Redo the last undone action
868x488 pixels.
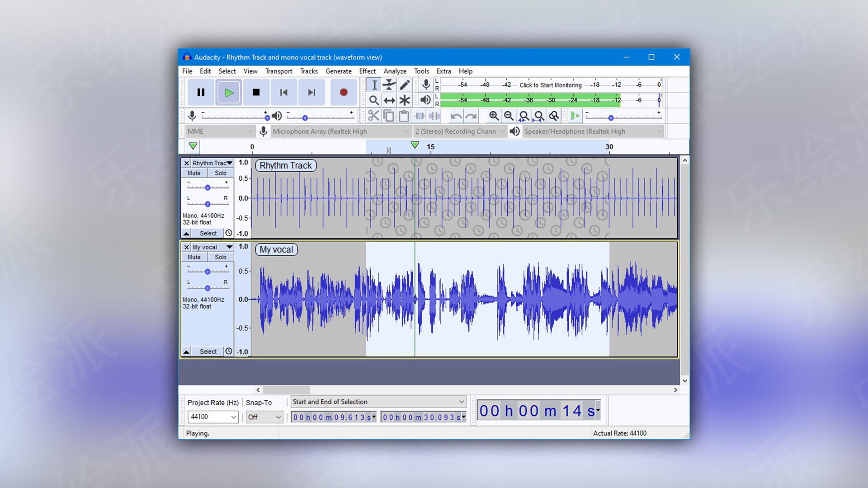[x=471, y=116]
